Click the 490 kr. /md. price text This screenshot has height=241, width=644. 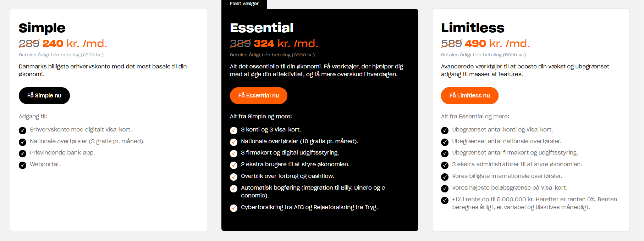click(497, 43)
